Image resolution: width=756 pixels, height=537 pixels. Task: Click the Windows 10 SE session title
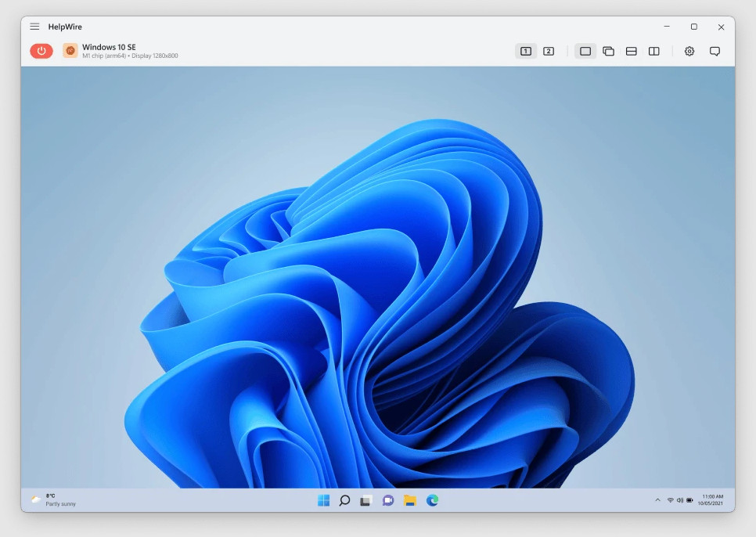pyautogui.click(x=109, y=47)
